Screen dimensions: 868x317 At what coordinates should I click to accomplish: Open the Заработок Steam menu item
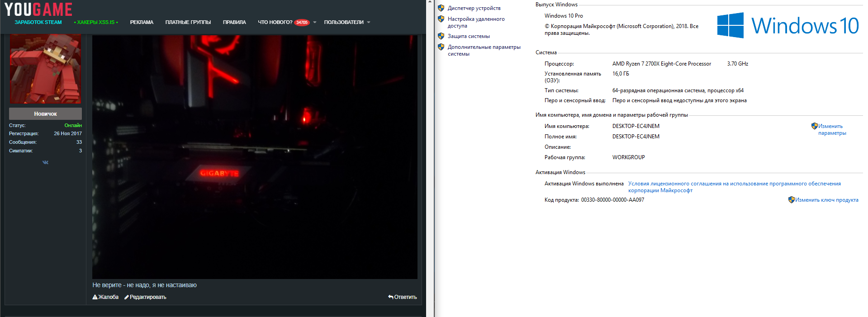click(38, 22)
